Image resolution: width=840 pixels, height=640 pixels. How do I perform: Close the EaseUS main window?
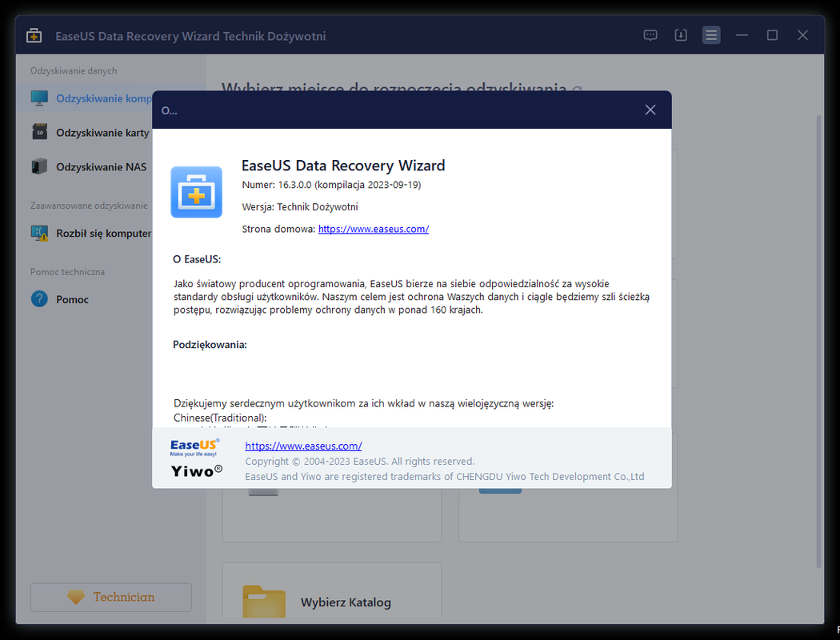click(x=802, y=35)
